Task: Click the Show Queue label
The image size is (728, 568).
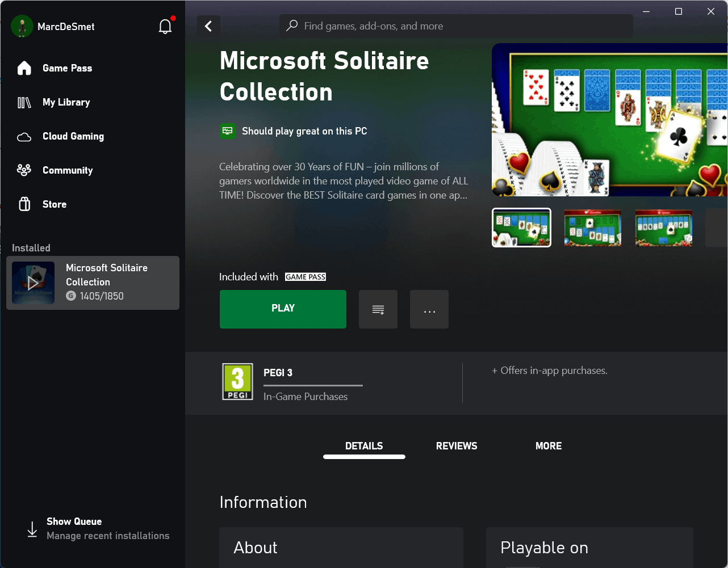Action: pyautogui.click(x=74, y=521)
